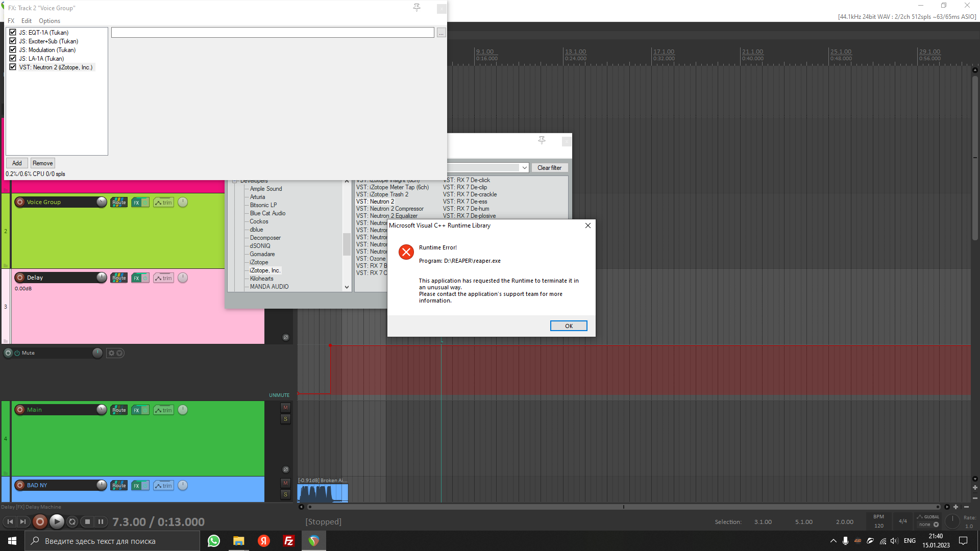Click the Route icon on Main track
The image size is (980, 551).
118,410
